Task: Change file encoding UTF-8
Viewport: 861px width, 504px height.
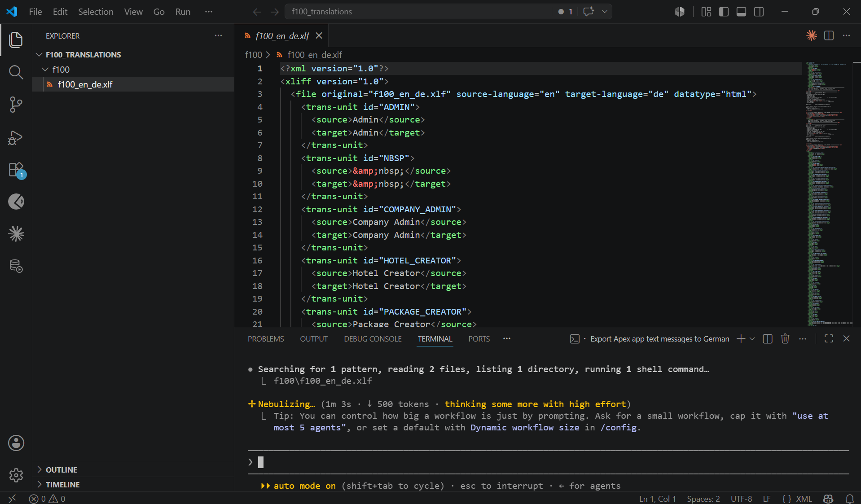Action: [x=741, y=499]
